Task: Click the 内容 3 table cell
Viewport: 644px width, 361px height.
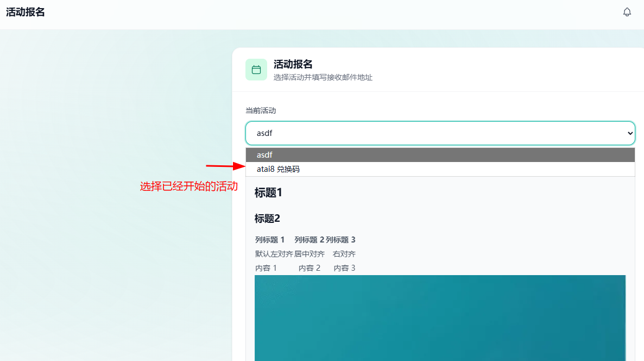Action: [345, 268]
